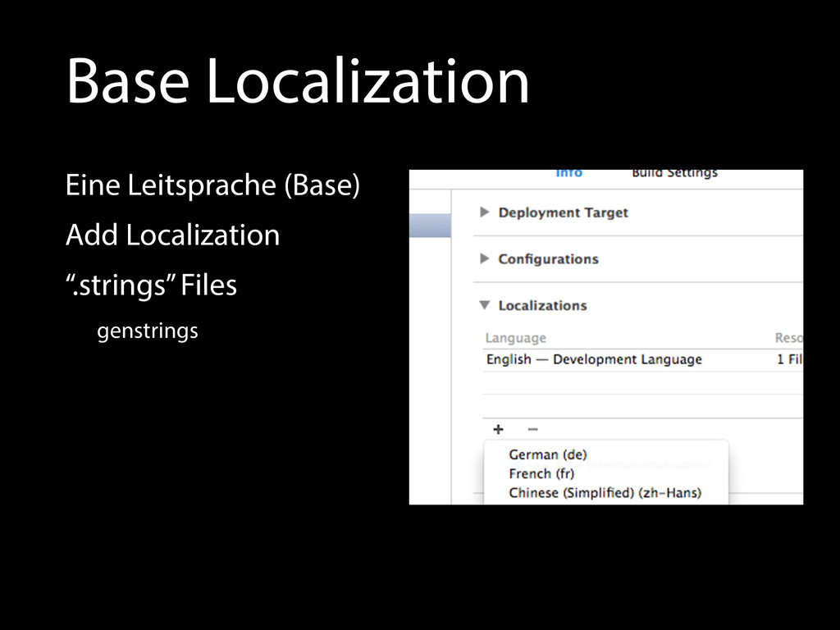Click the Configurations label
840x630 pixels.
pos(549,259)
